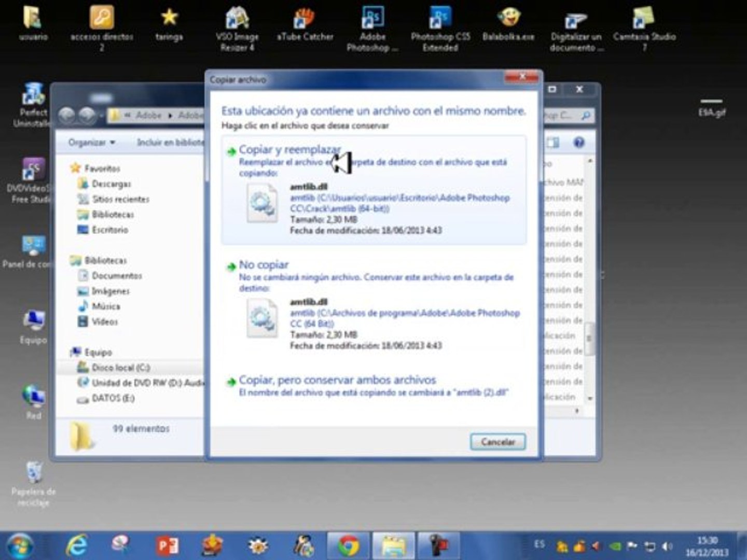
Task: Select aTube Catcher desktop shortcut
Action: tap(305, 24)
